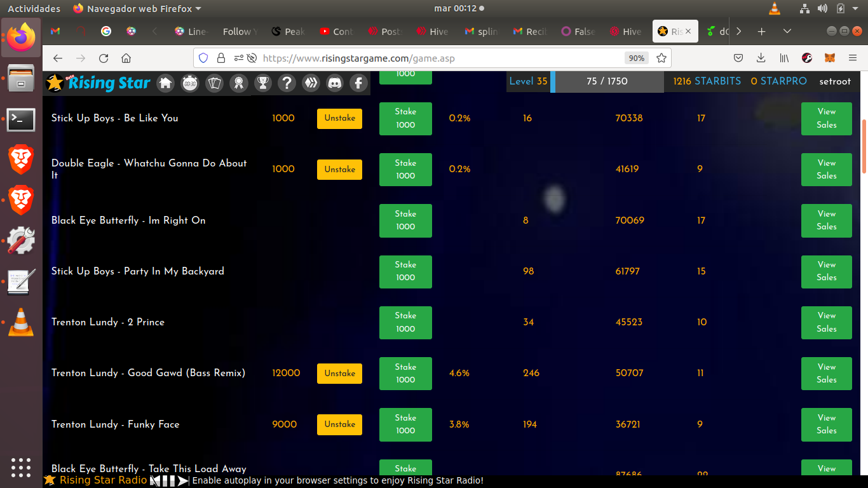Open the missions timer clock icon
This screenshot has width=868, height=488.
click(x=190, y=83)
